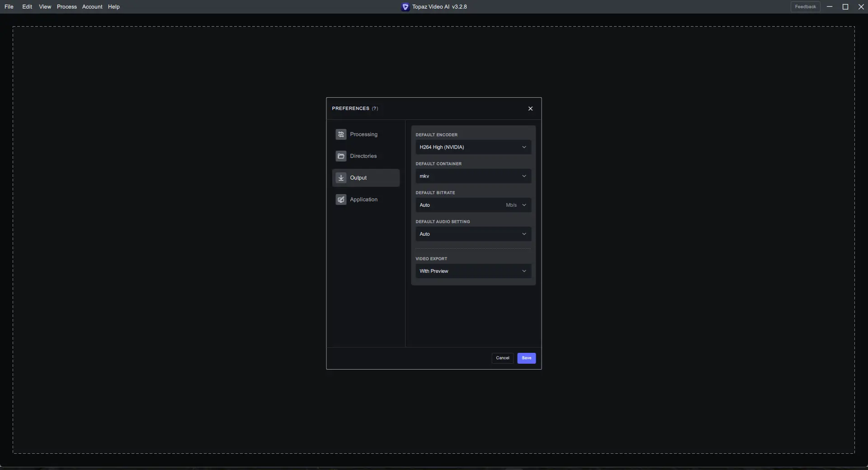The image size is (868, 470).
Task: Open the View menu
Action: 45,7
